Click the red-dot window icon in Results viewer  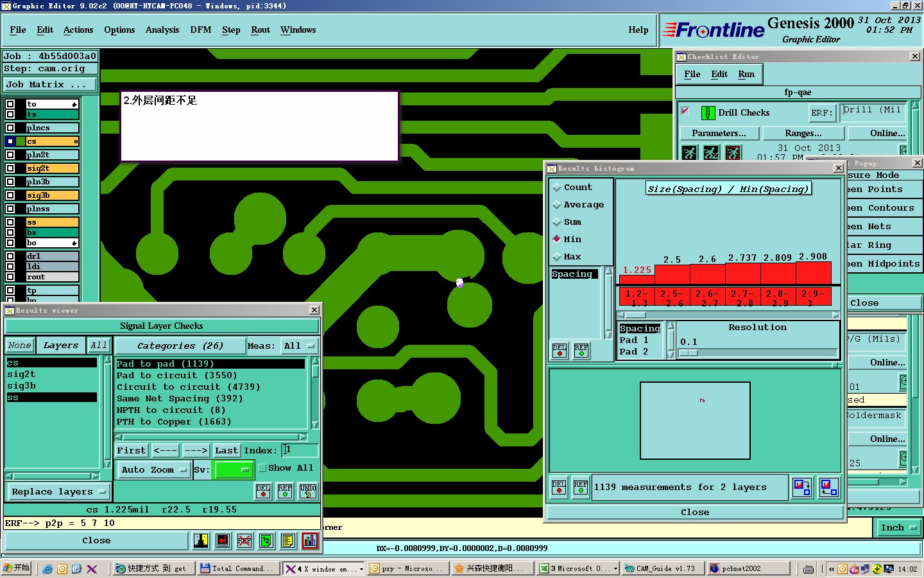tap(222, 541)
